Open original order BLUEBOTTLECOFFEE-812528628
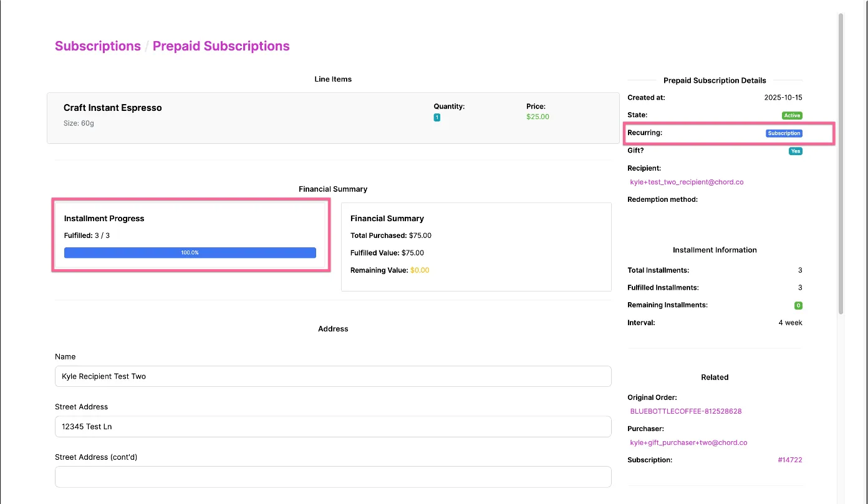Image resolution: width=868 pixels, height=504 pixels. coord(686,411)
